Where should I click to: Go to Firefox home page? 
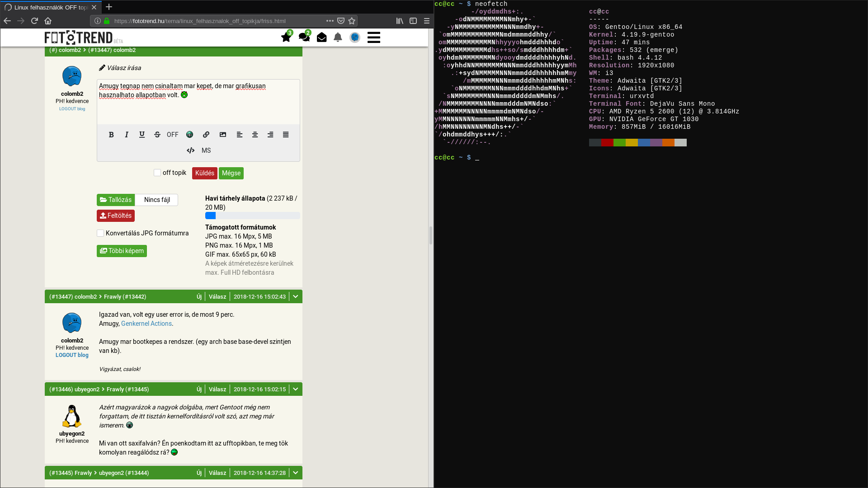pos(48,21)
